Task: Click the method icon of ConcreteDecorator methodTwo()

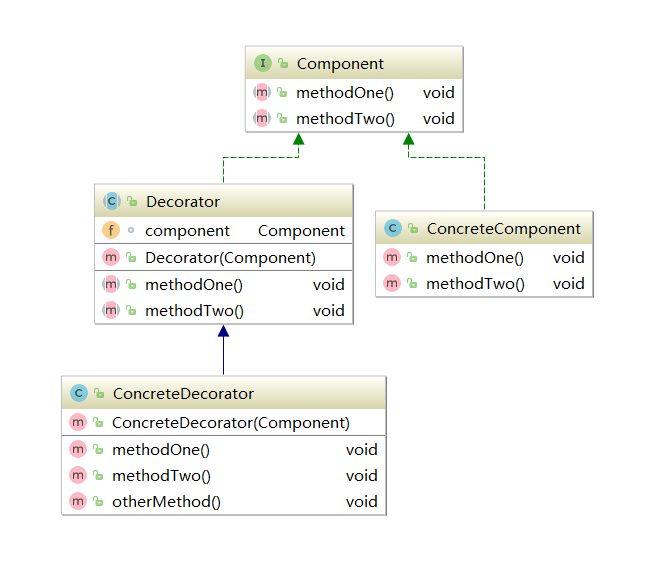Action: coord(78,475)
